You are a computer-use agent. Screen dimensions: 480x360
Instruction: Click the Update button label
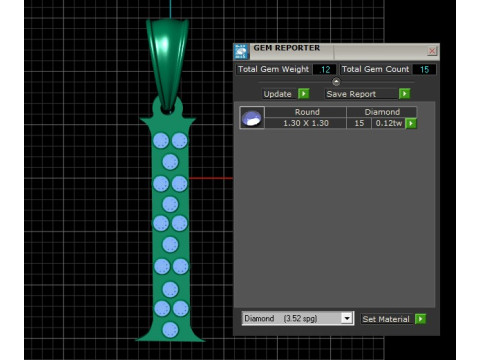278,94
